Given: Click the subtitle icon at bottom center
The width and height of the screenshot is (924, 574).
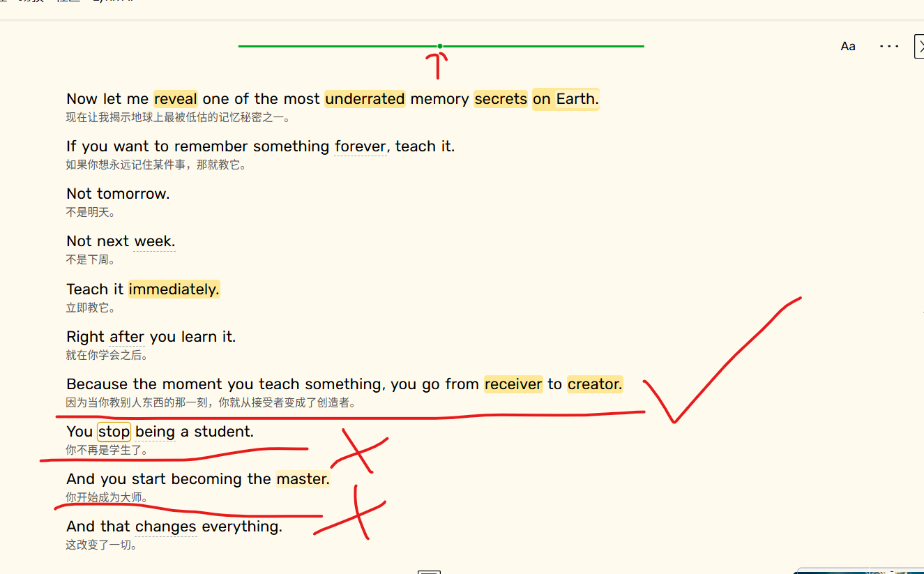Looking at the screenshot, I should (429, 571).
